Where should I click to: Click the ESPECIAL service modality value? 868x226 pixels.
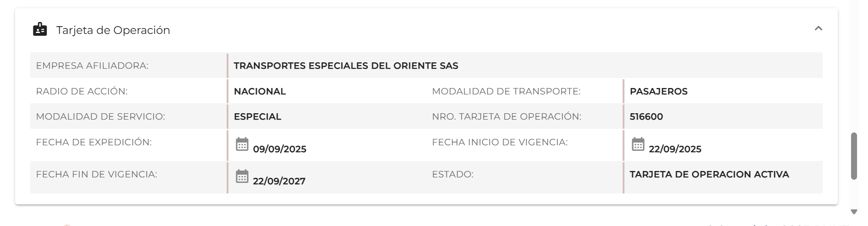[257, 116]
